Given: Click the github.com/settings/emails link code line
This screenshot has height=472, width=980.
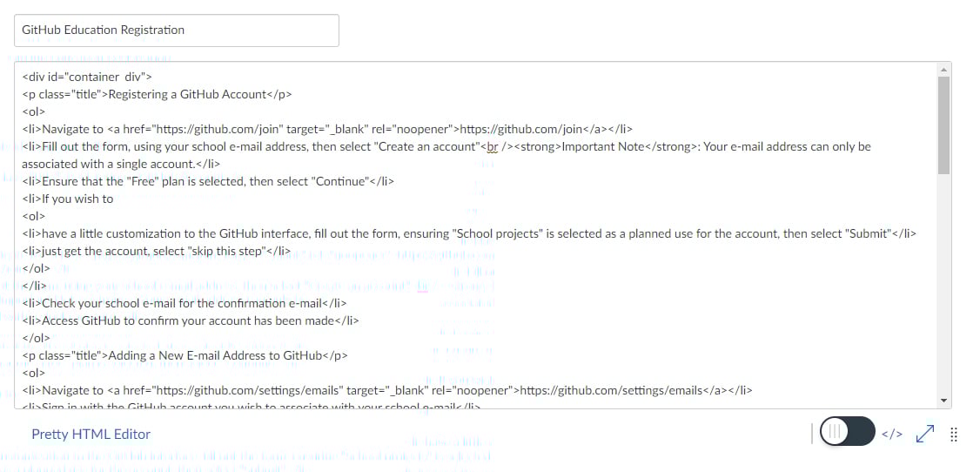Looking at the screenshot, I should coord(387,390).
